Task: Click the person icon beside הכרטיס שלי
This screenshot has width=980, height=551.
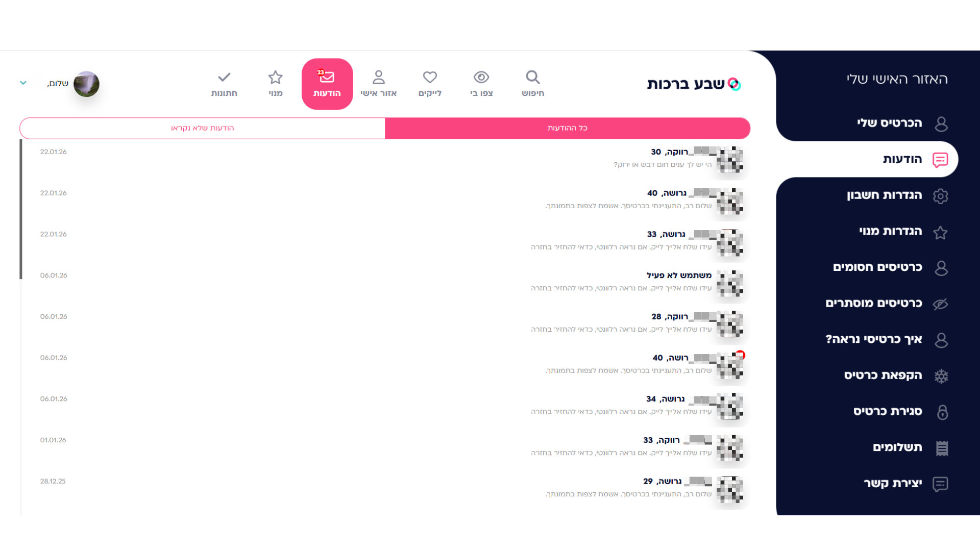Action: (941, 123)
